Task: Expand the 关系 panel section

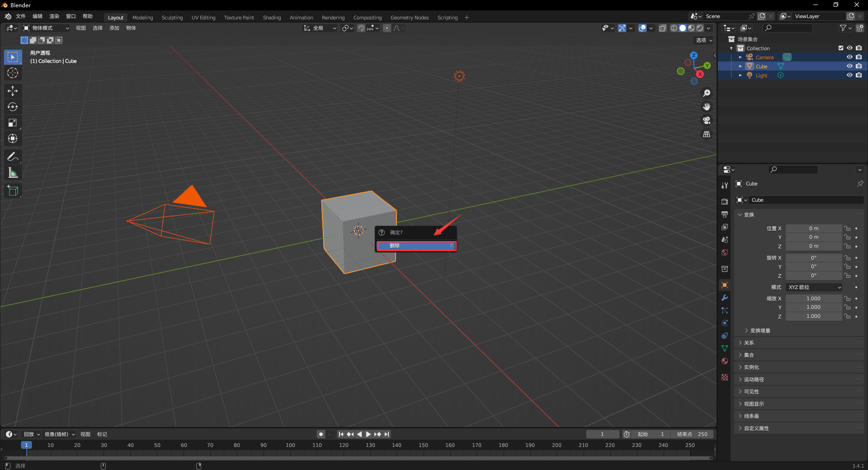Action: tap(749, 343)
